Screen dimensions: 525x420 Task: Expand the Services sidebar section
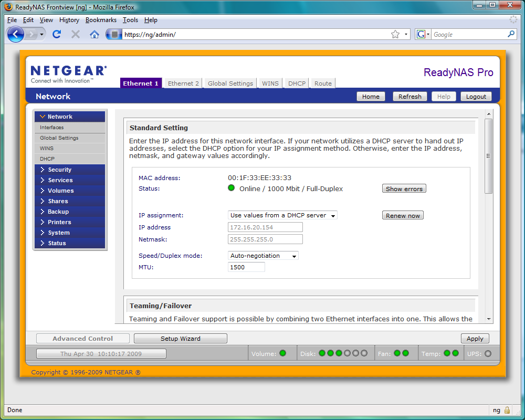click(x=70, y=180)
